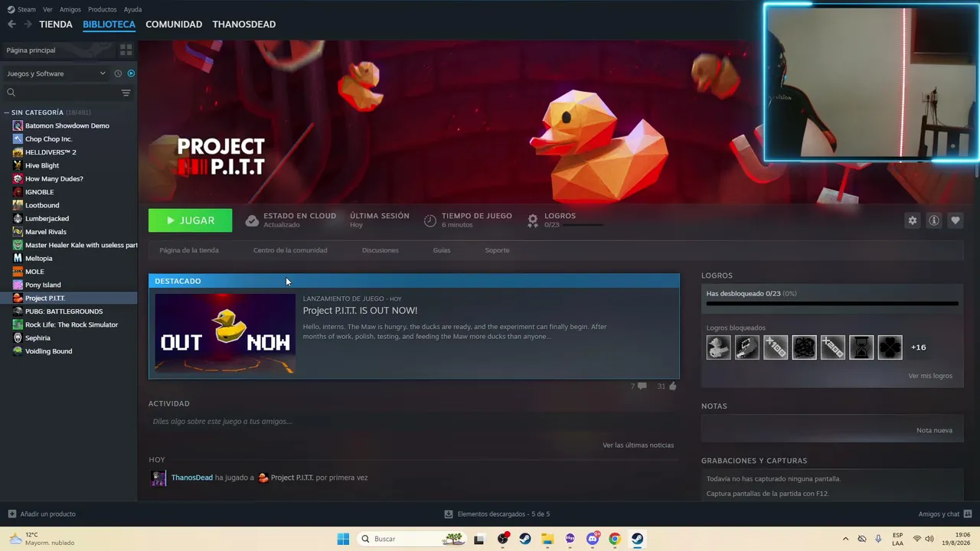Expand the +16 remaining achievements
Image resolution: width=980 pixels, height=551 pixels.
[x=919, y=347]
